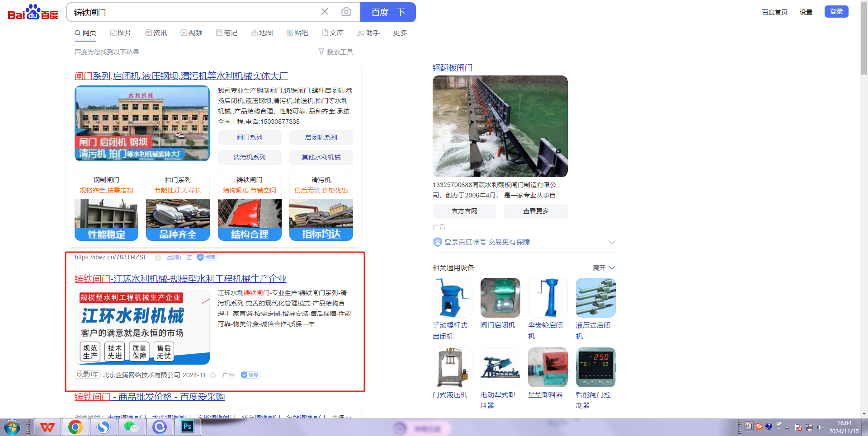Expand the gray arrow beside 品牌广告
Image resolution: width=868 pixels, height=436 pixels.
(x=158, y=258)
